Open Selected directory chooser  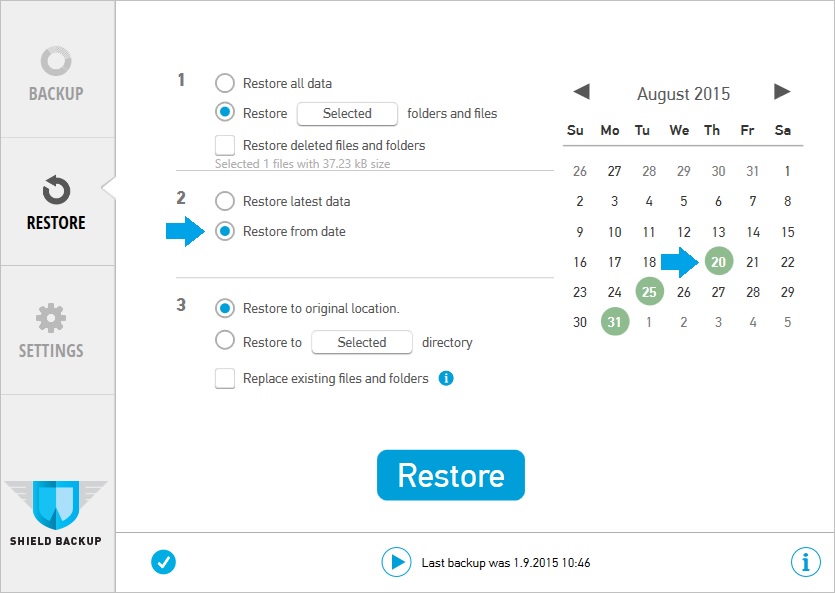(362, 342)
